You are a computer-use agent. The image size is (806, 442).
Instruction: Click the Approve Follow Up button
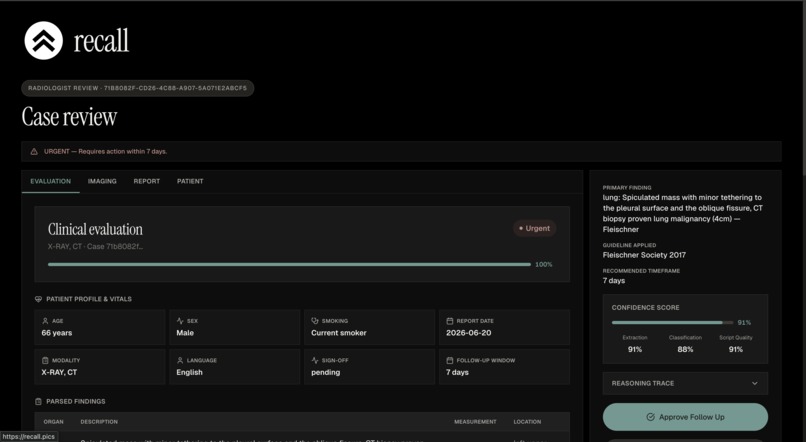tap(685, 417)
